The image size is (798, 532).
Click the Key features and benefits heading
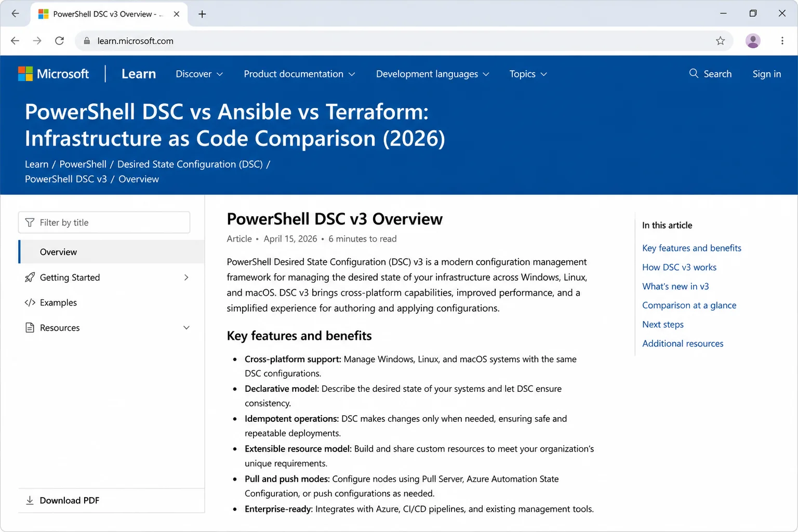pyautogui.click(x=299, y=336)
